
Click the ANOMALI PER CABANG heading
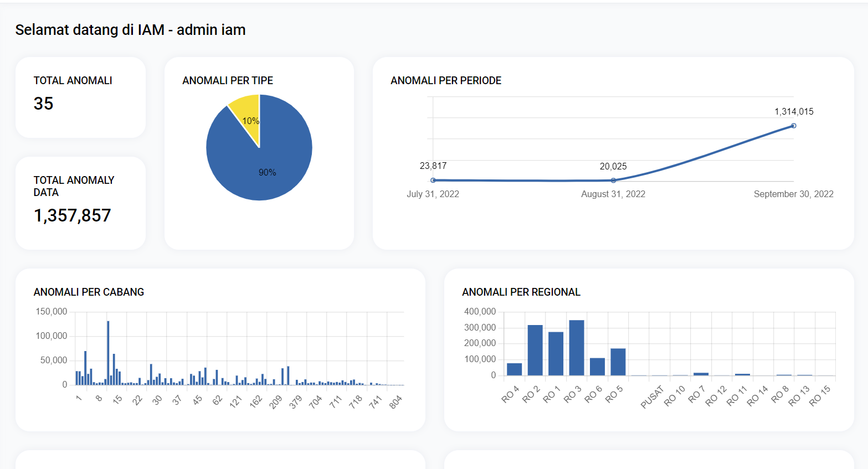pos(89,292)
